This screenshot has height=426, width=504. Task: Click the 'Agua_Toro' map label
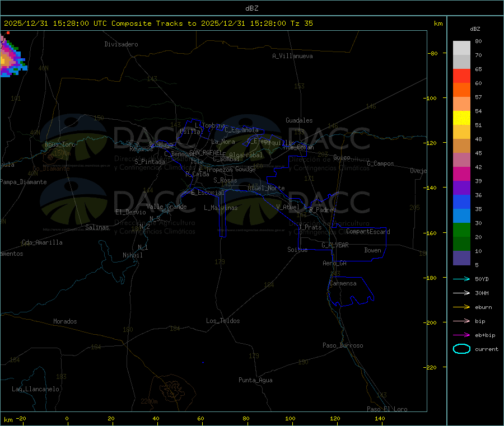[60, 144]
